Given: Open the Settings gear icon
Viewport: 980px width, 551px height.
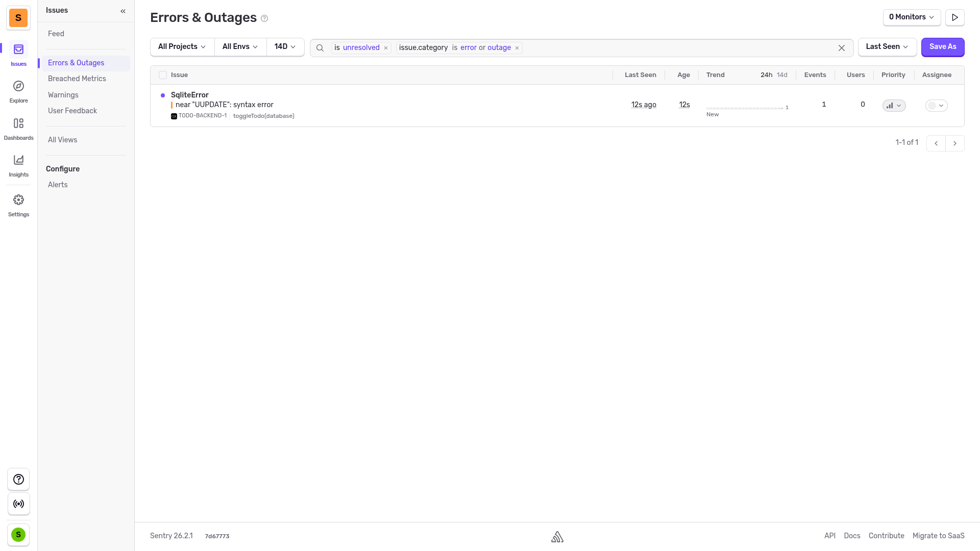Looking at the screenshot, I should click(x=18, y=201).
